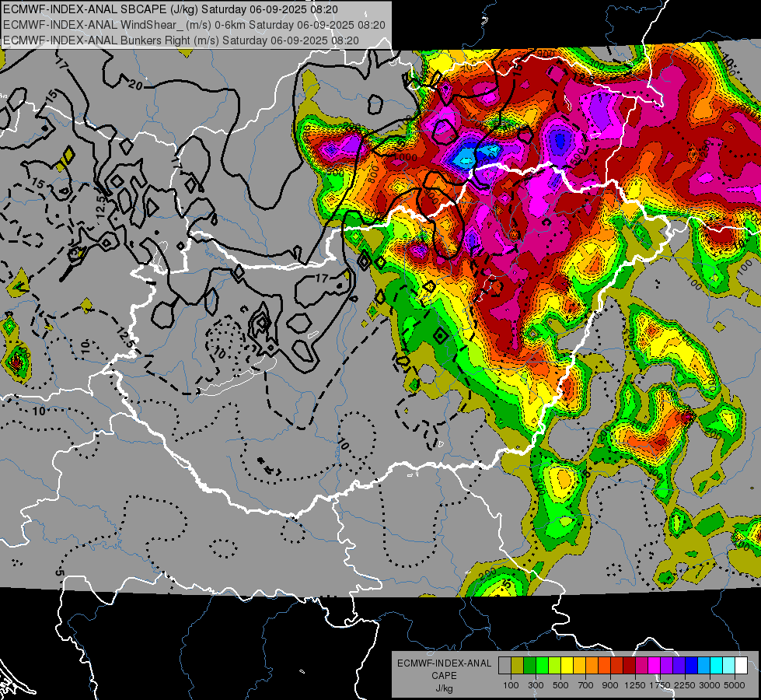Click the 300 value under the legend
This screenshot has width=761, height=700.
coord(536,685)
